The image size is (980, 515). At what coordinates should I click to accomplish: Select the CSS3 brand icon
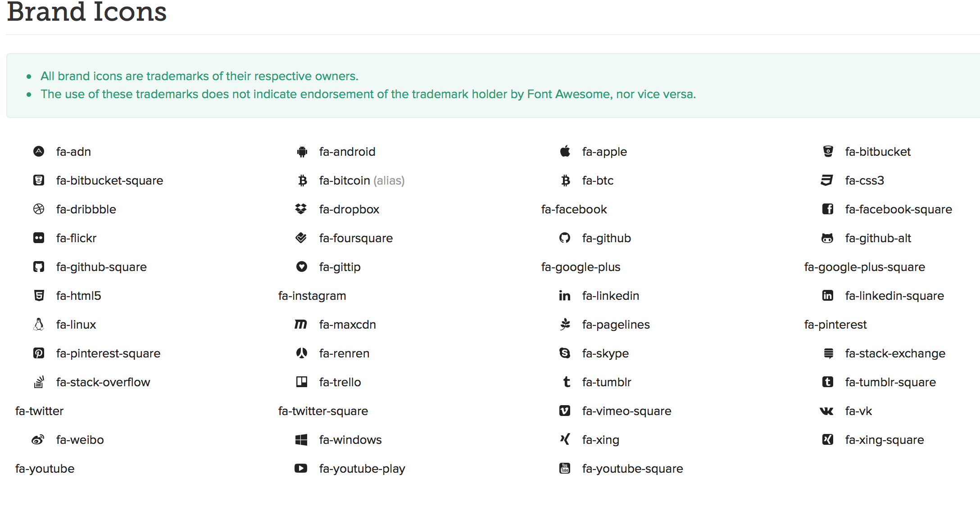click(827, 180)
